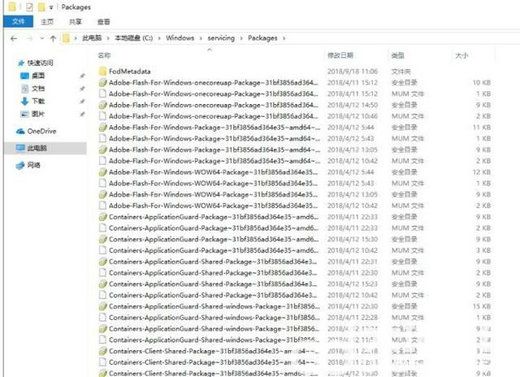Go to Windows in the address breadcrumb

click(x=180, y=38)
